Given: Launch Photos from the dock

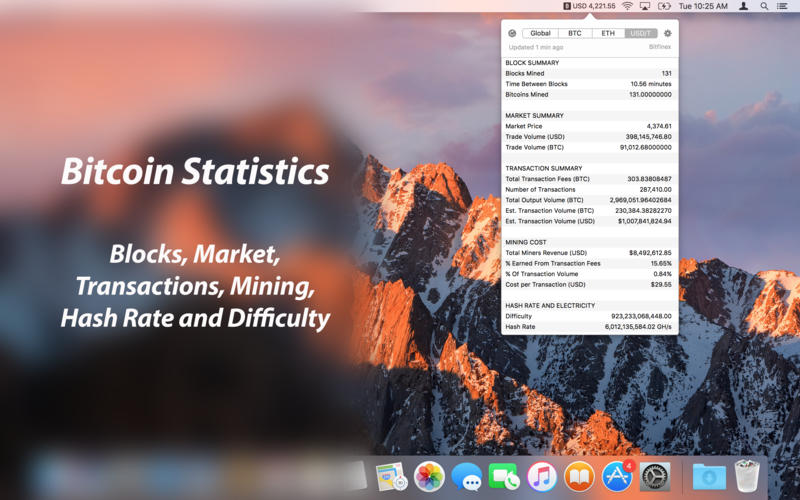Looking at the screenshot, I should (x=429, y=476).
